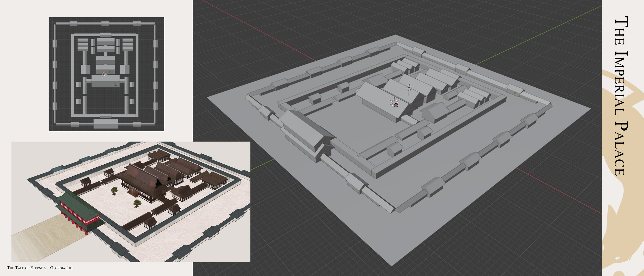Click 'Georgia Liu' author name
644x276 pixels.
61,268
